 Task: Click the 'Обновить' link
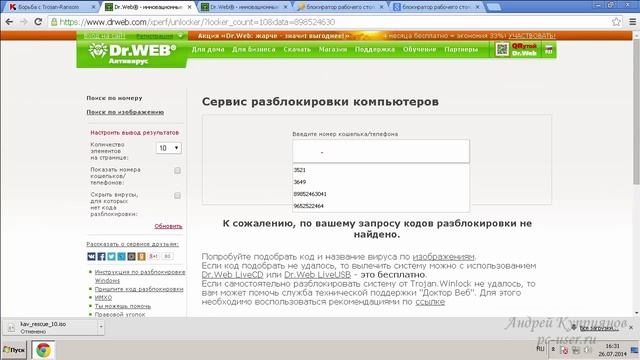click(168, 226)
